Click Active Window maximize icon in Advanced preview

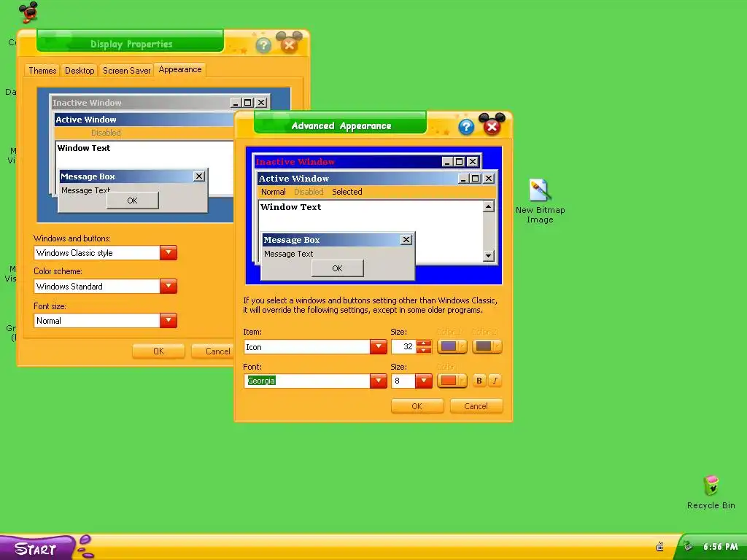pyautogui.click(x=475, y=179)
